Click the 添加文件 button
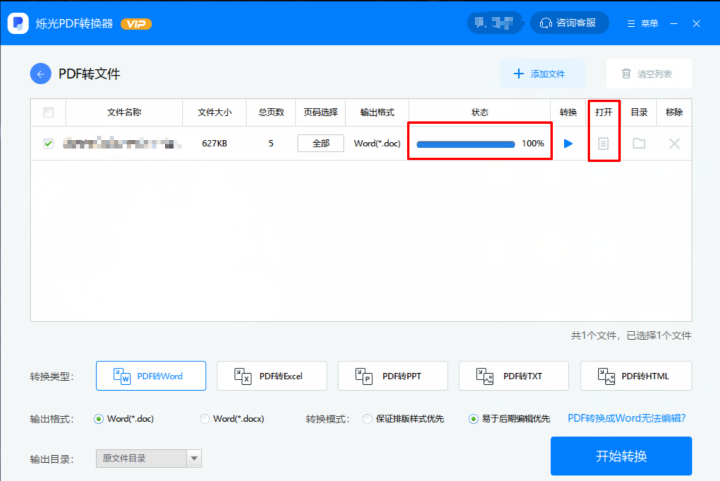This screenshot has height=481, width=720. click(541, 74)
